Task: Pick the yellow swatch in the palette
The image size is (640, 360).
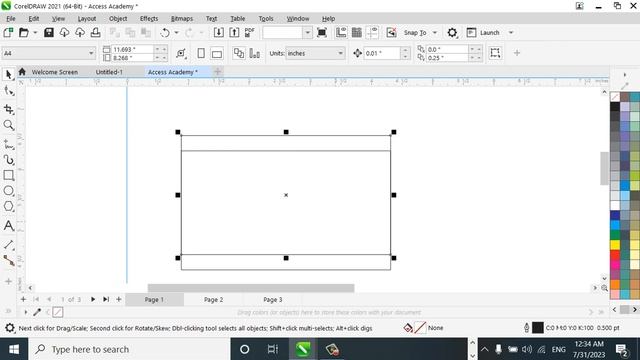Action: (x=615, y=245)
